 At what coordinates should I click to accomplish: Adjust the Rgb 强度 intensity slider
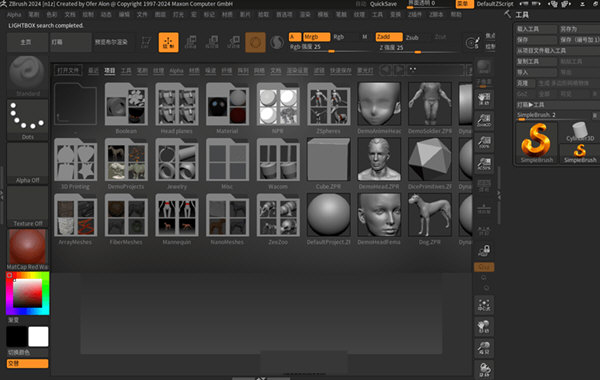coord(330,47)
